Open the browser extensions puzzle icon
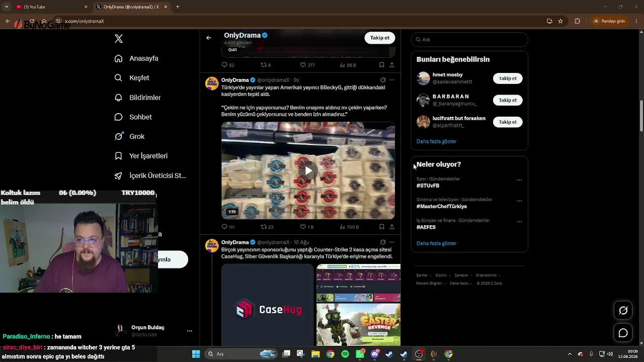Image resolution: width=644 pixels, height=362 pixels. coord(577,21)
